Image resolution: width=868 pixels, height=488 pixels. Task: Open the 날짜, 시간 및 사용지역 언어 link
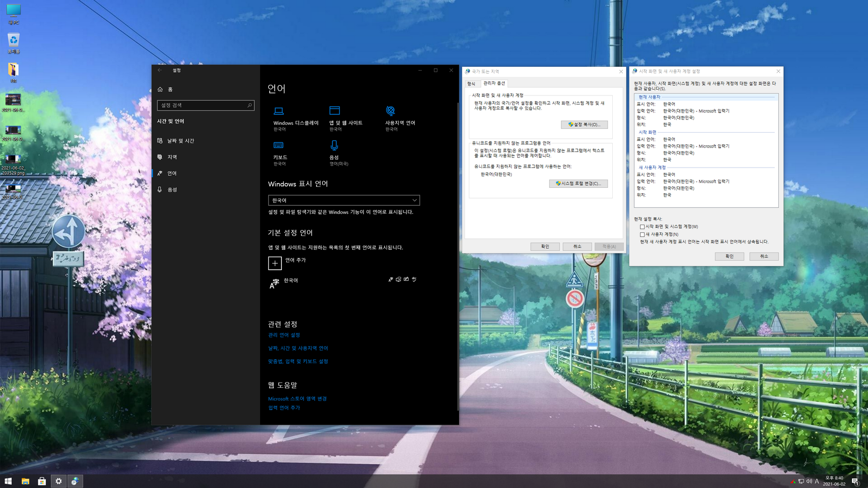tap(298, 348)
